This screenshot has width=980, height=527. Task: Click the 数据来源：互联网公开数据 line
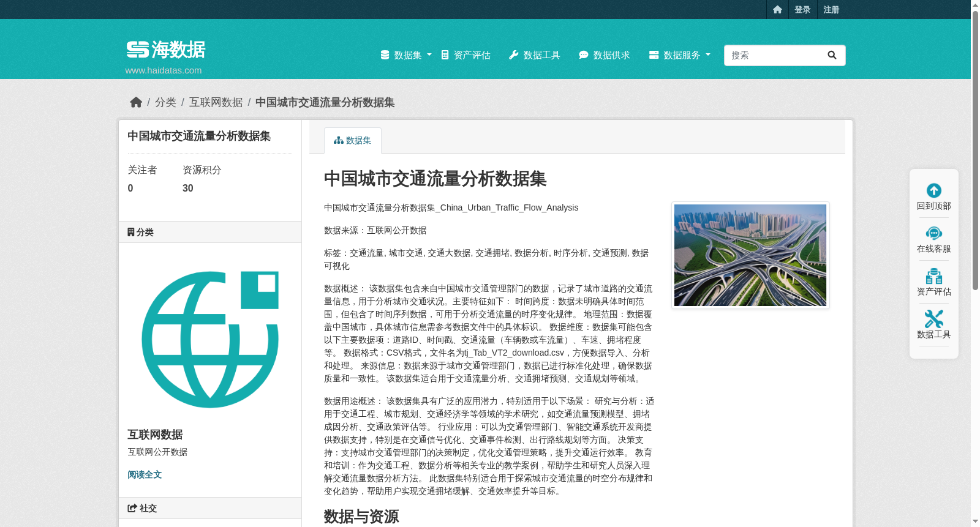[x=375, y=230]
